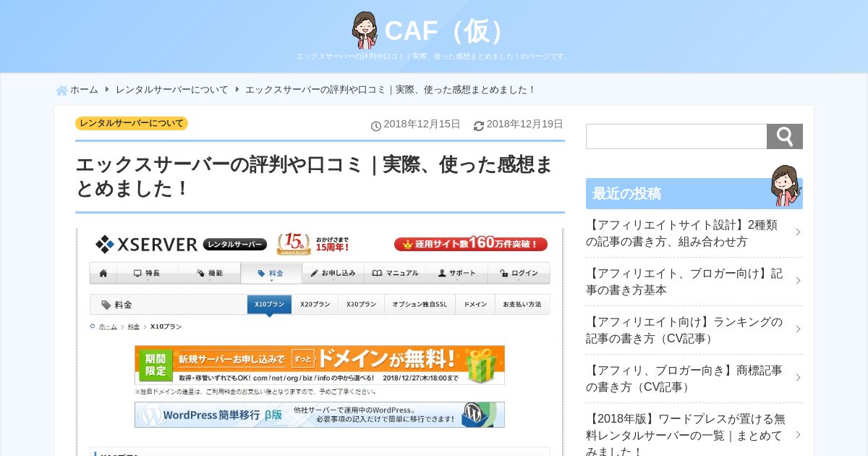
Task: Select マニュアル tab in XSERVER nav
Action: click(395, 273)
